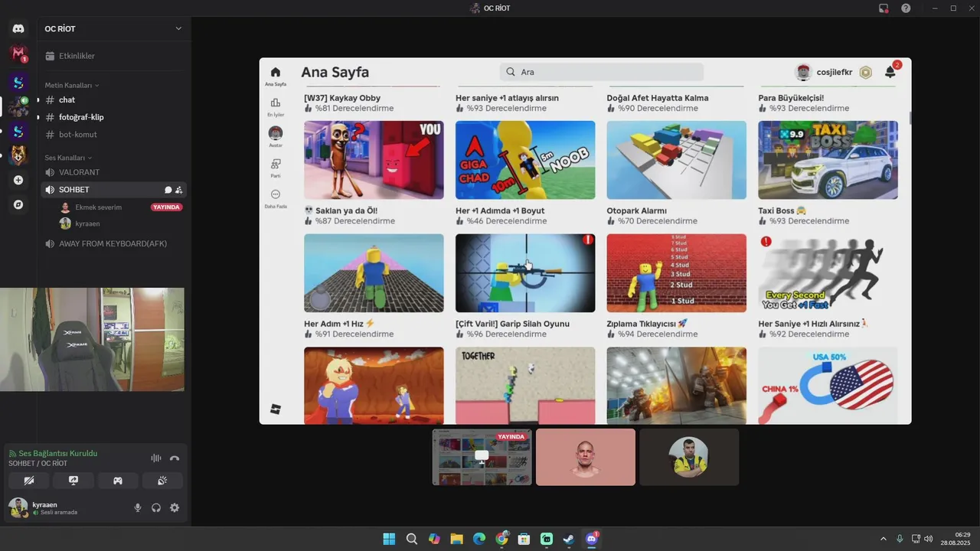Deafen audio with the headphones icon
This screenshot has width=980, height=551.
[x=156, y=507]
